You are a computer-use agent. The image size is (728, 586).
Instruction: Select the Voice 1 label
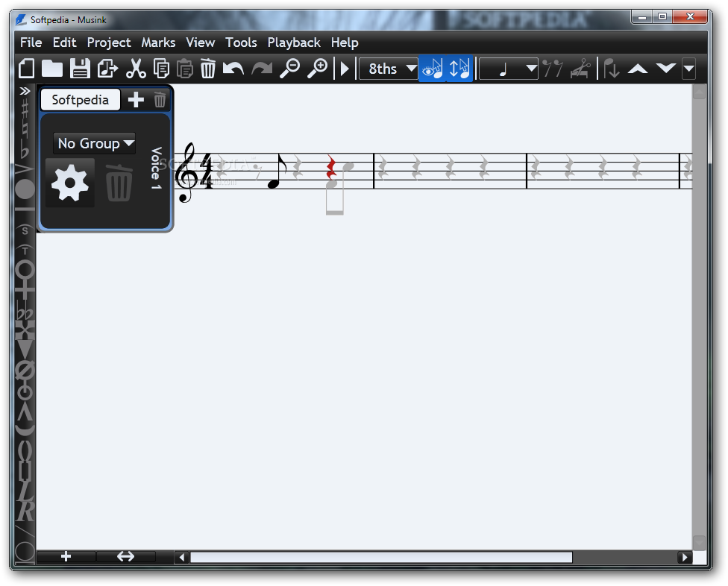156,168
